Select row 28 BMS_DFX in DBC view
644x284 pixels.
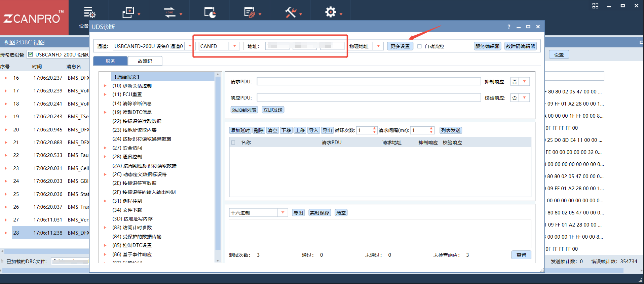pyautogui.click(x=51, y=233)
